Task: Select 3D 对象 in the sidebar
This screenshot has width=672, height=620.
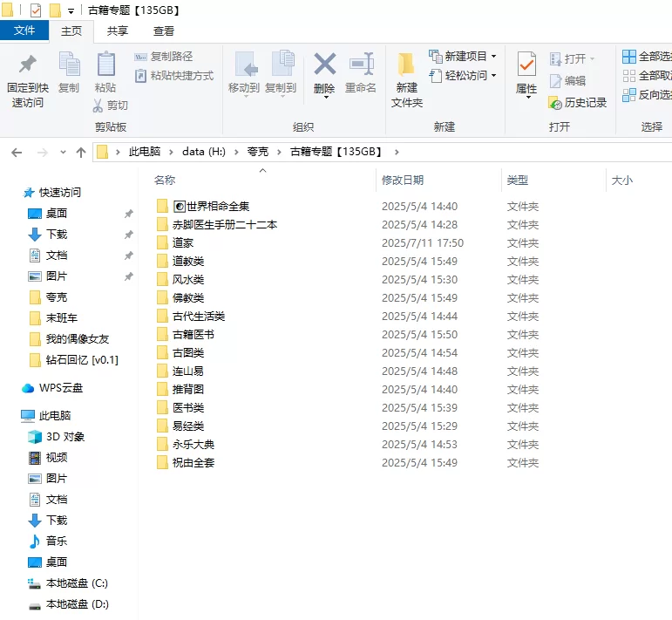Action: pos(56,437)
